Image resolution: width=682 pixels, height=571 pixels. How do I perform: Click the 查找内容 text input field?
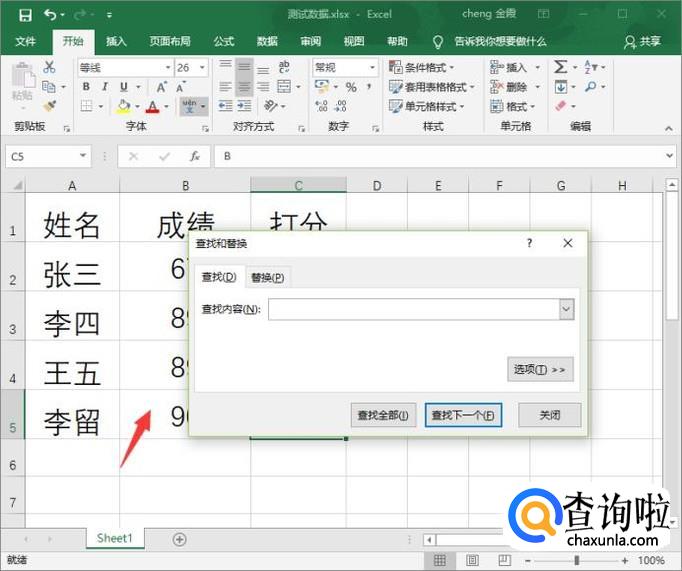pos(412,310)
